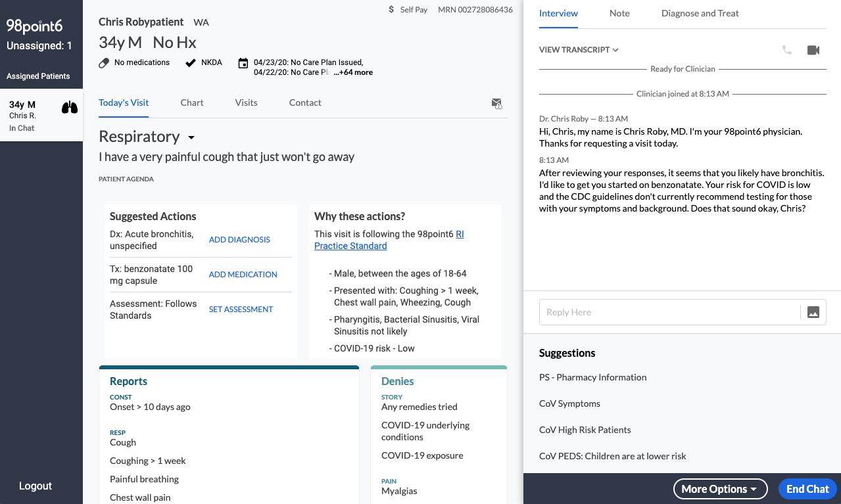Click the Onset > 10 days ago entry

click(150, 407)
